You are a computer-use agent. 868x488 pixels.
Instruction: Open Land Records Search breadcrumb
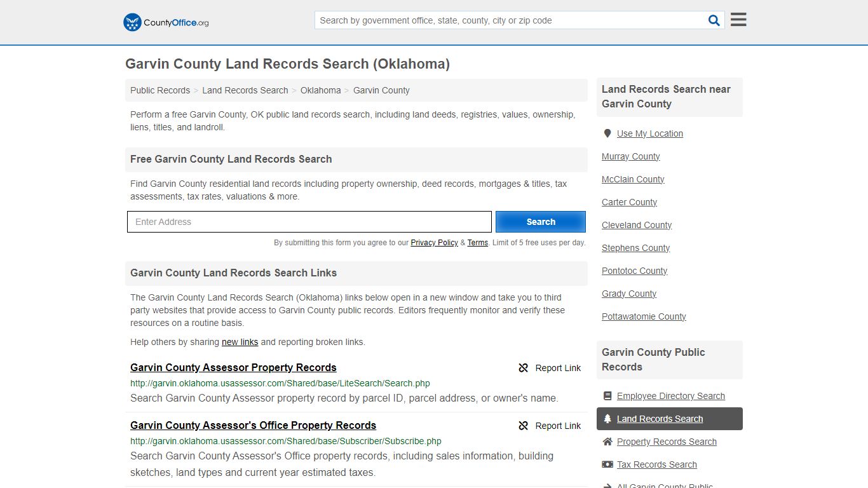coord(245,90)
